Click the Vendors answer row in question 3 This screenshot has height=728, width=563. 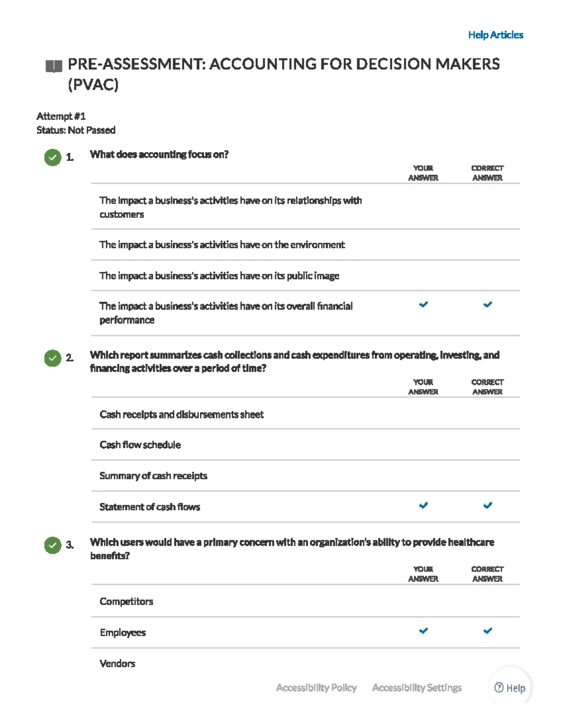pyautogui.click(x=117, y=663)
